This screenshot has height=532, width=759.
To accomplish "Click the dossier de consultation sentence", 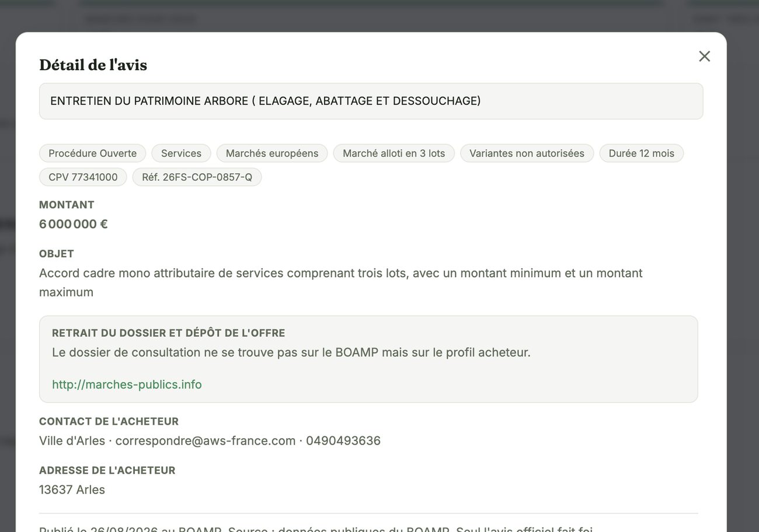I will tap(291, 352).
